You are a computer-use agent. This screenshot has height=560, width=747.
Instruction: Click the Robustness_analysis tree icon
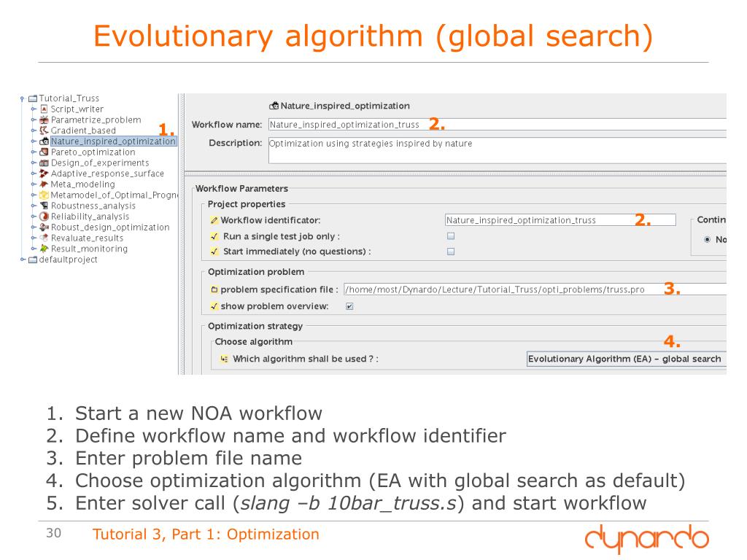point(44,206)
